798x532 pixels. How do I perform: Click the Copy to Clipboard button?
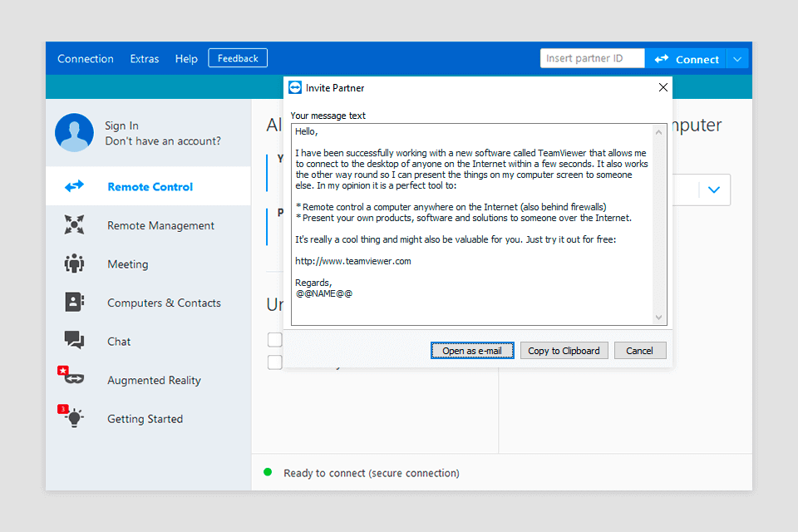coord(564,350)
